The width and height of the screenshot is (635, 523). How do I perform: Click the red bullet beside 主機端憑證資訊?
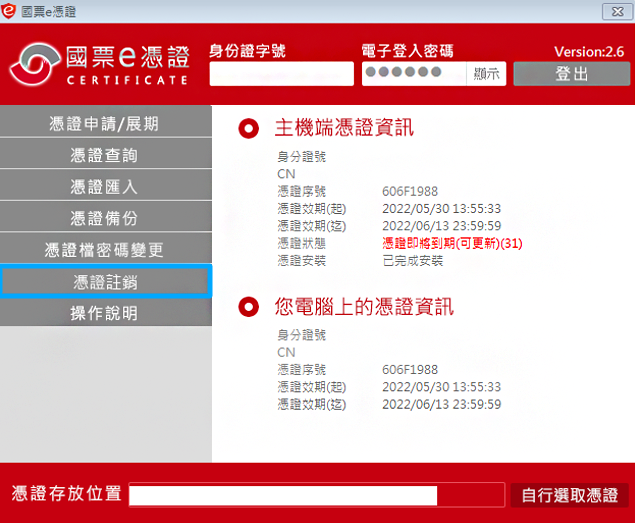point(249,128)
